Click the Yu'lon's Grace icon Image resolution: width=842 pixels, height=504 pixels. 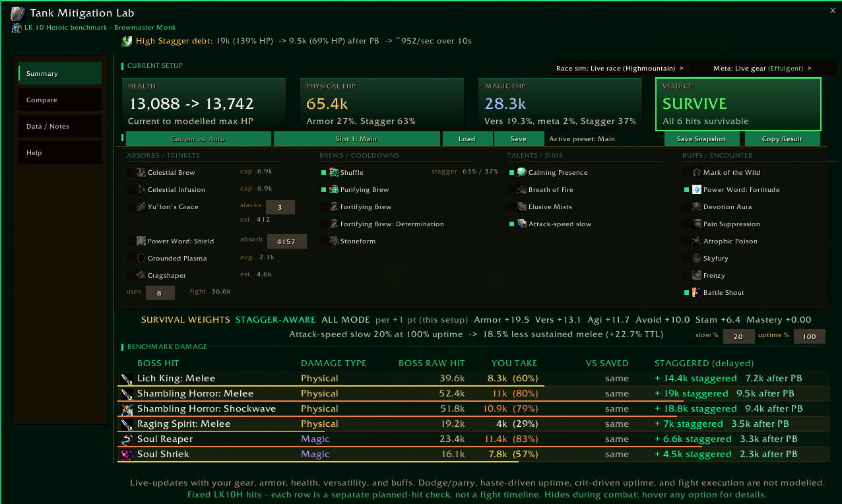click(141, 206)
